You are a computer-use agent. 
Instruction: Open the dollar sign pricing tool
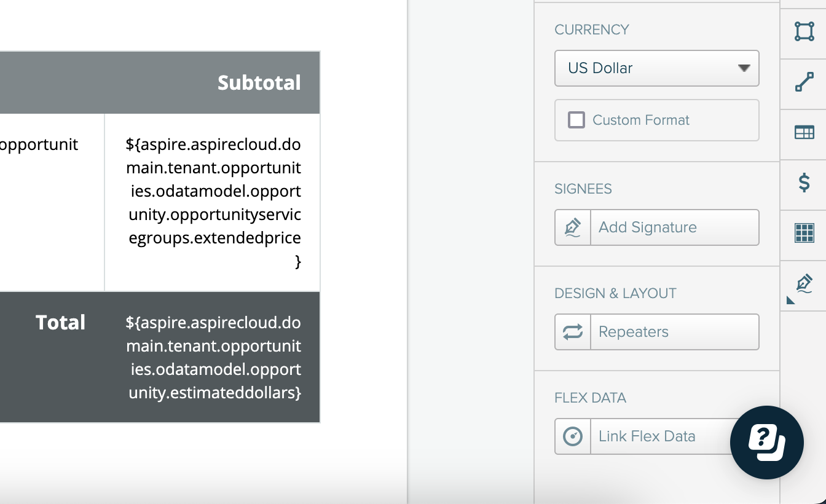804,183
